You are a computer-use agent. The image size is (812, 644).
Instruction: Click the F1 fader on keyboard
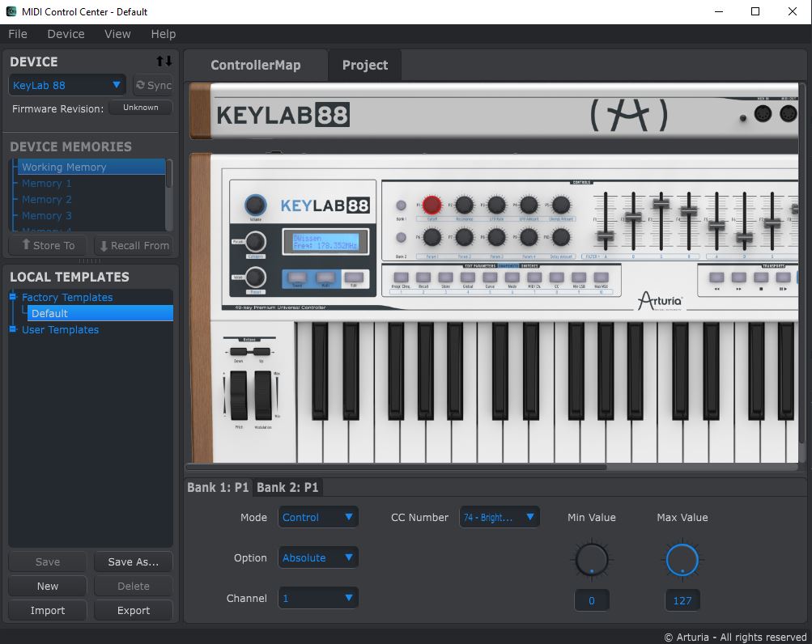(606, 237)
